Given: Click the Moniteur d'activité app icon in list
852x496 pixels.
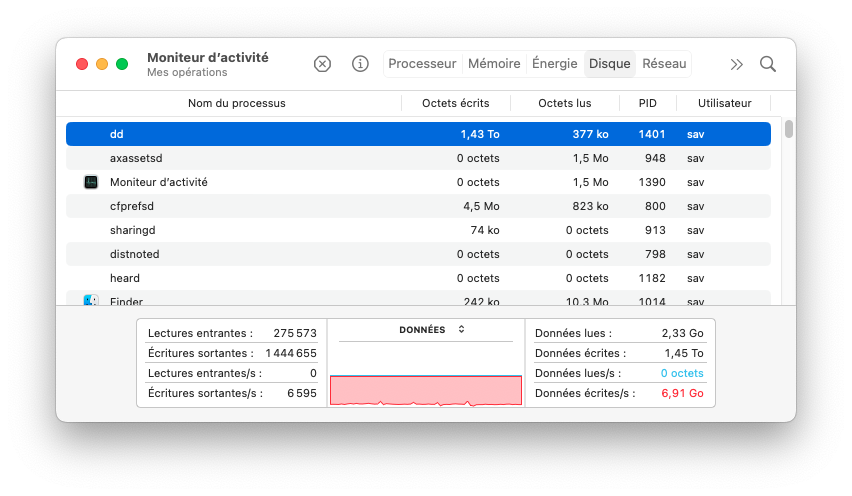Looking at the screenshot, I should (91, 182).
